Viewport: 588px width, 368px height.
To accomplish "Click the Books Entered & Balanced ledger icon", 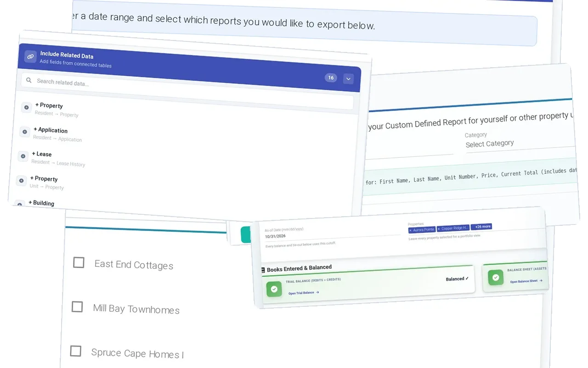I will pos(263,270).
